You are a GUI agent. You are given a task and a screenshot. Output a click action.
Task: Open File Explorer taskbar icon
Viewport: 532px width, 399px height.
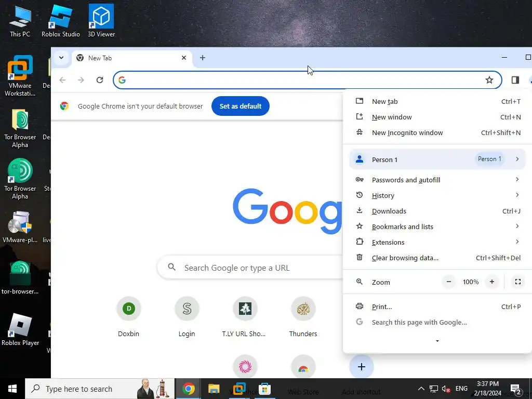[x=214, y=389]
